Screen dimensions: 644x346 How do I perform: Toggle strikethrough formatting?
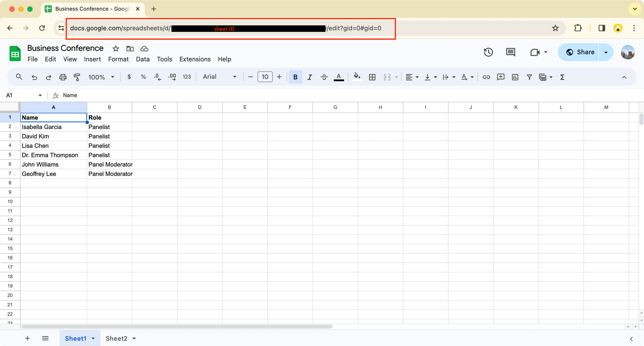click(324, 77)
